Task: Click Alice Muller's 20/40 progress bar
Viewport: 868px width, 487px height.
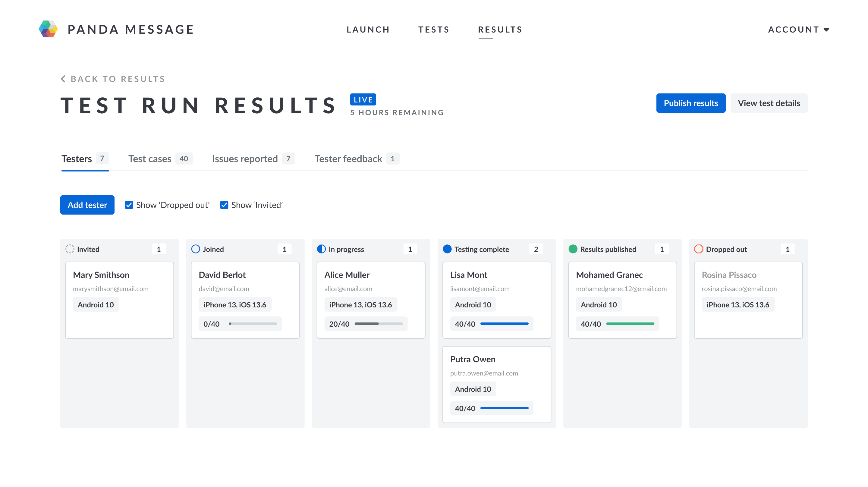Action: point(379,324)
